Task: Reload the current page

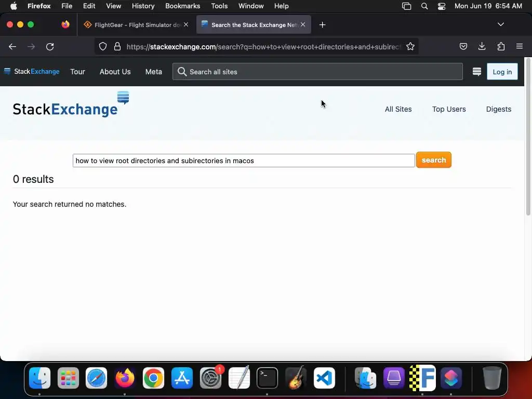Action: tap(50, 46)
